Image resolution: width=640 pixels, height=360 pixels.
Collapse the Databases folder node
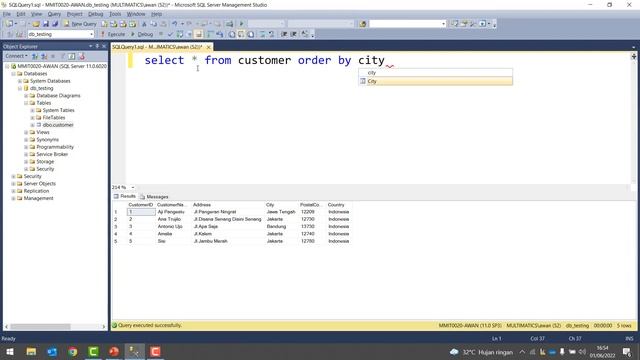coord(13,74)
